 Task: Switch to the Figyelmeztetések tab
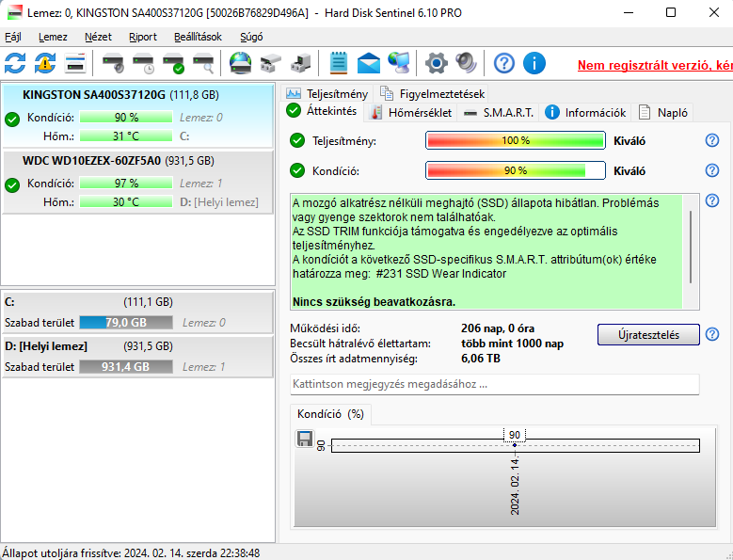432,94
